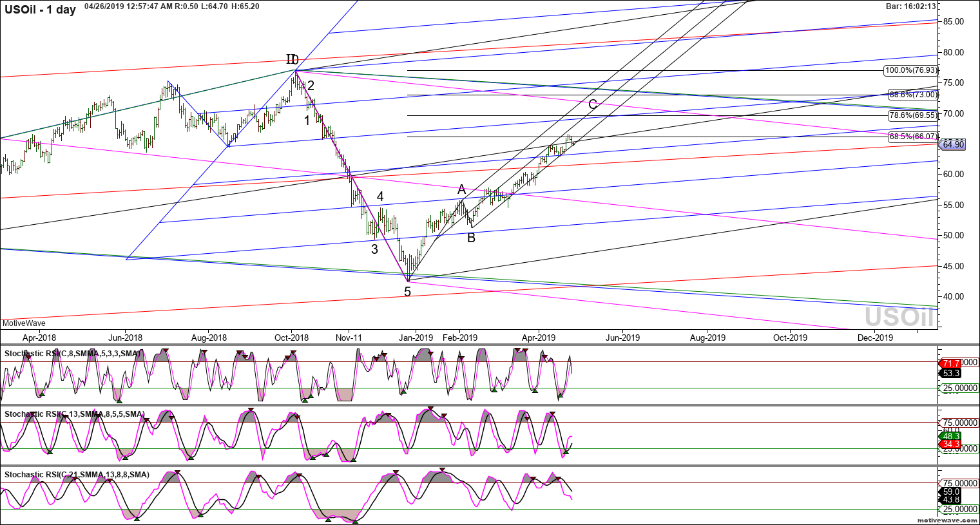Select Elliott wave label A

461,189
